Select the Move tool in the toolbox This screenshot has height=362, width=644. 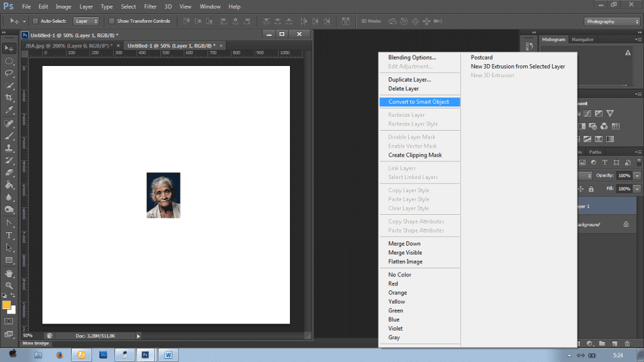tap(9, 48)
